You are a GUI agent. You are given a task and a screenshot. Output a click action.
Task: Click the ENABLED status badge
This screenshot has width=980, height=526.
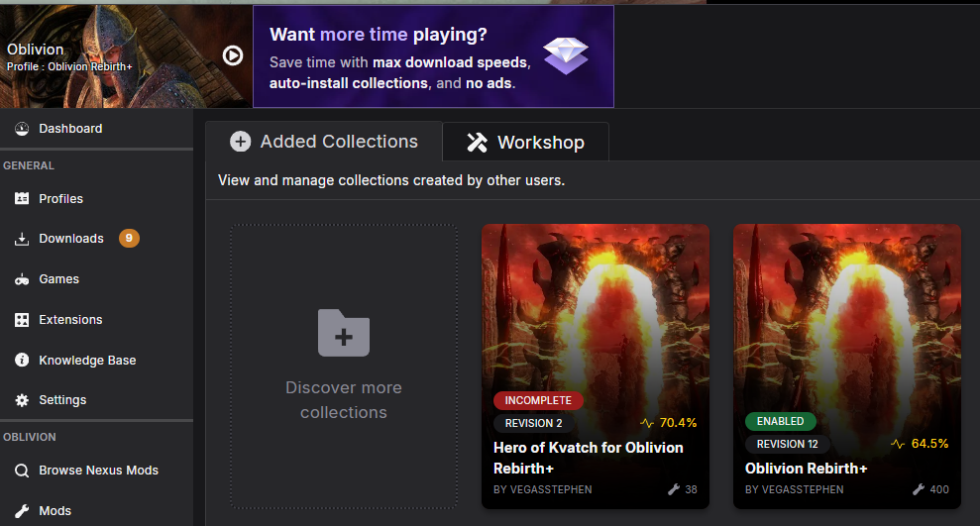click(780, 422)
